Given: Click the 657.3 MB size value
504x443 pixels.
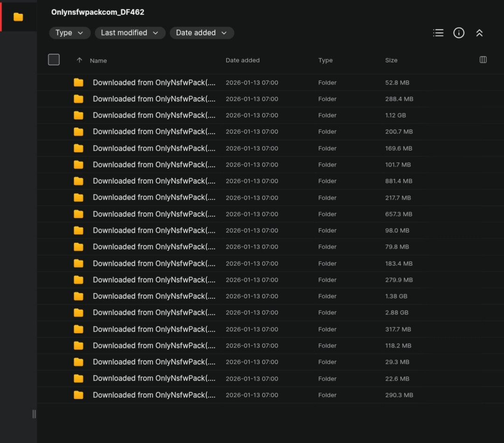Looking at the screenshot, I should [x=399, y=214].
